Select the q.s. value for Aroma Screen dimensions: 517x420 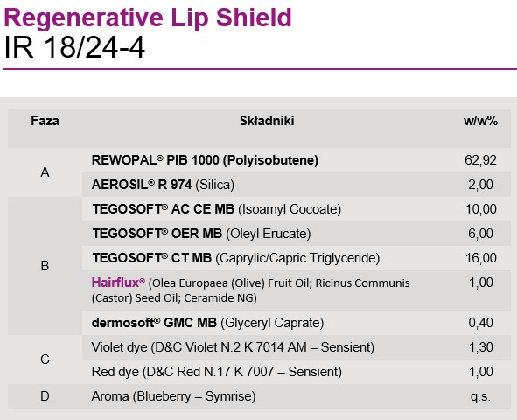(x=480, y=396)
